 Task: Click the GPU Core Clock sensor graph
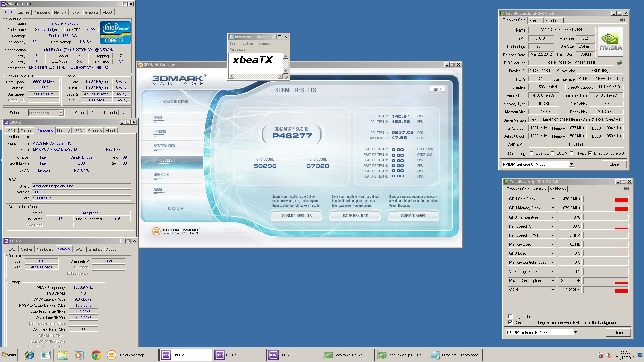606,199
